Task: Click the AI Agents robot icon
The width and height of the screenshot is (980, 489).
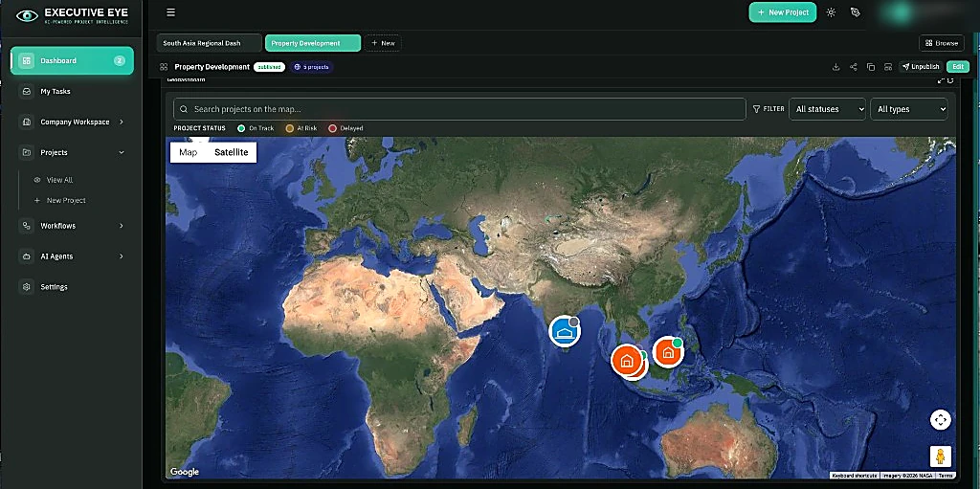Action: [x=26, y=256]
